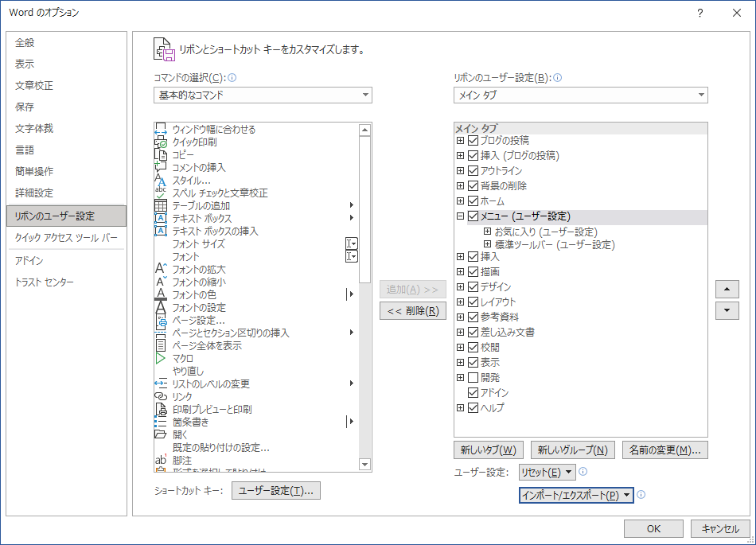Select クイック アクセス ツール バー category
This screenshot has height=545, width=756.
(x=66, y=238)
